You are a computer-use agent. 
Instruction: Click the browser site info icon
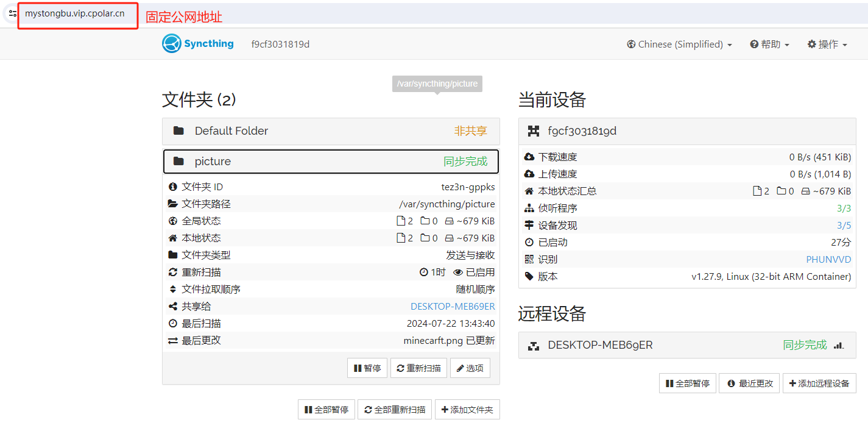(x=13, y=13)
